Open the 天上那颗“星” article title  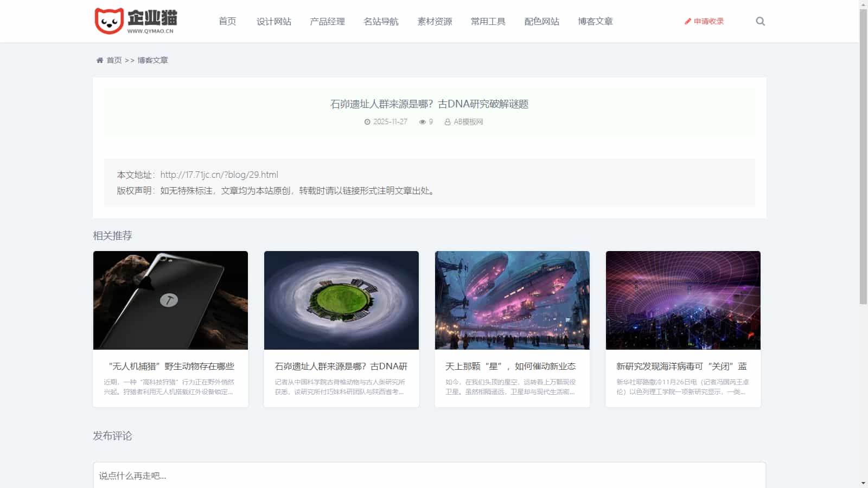[510, 367]
